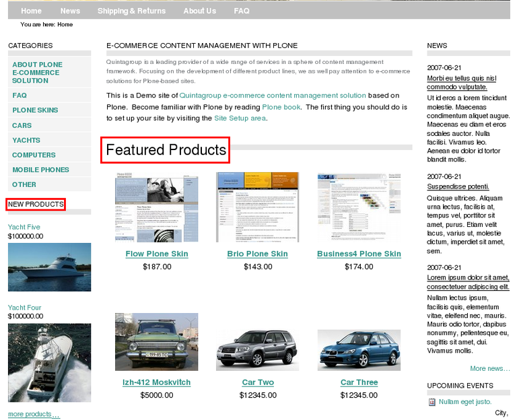
Task: Open the Brio Plone Skin product link
Action: 258,254
